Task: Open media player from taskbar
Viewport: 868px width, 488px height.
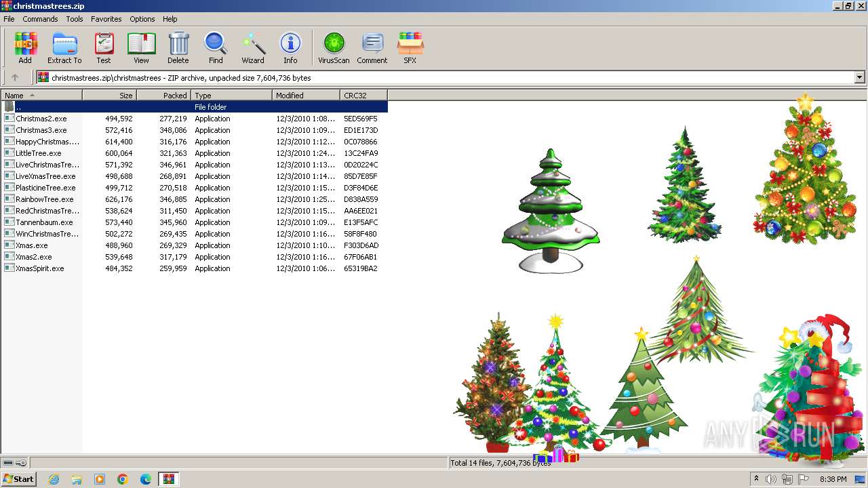Action: [100, 479]
